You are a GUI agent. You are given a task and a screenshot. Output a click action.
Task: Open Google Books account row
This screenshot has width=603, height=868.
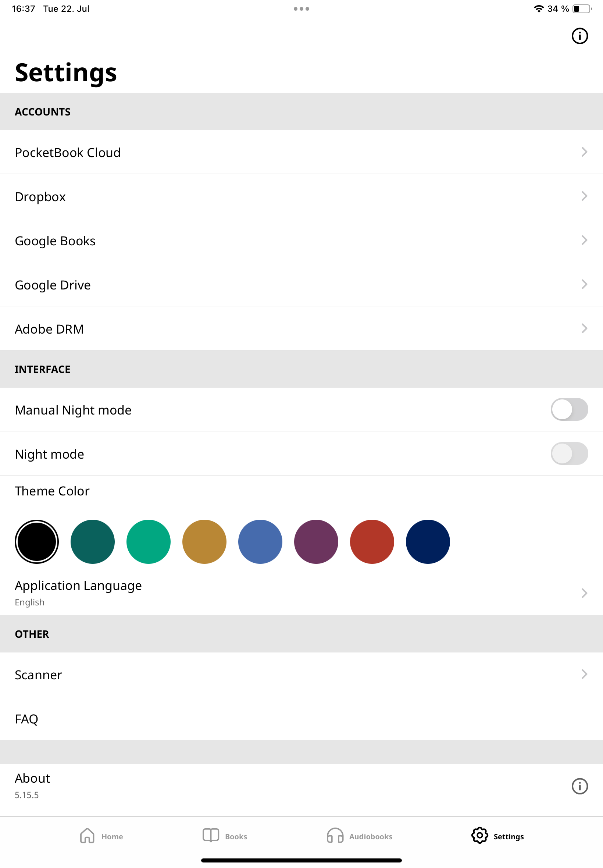(301, 241)
